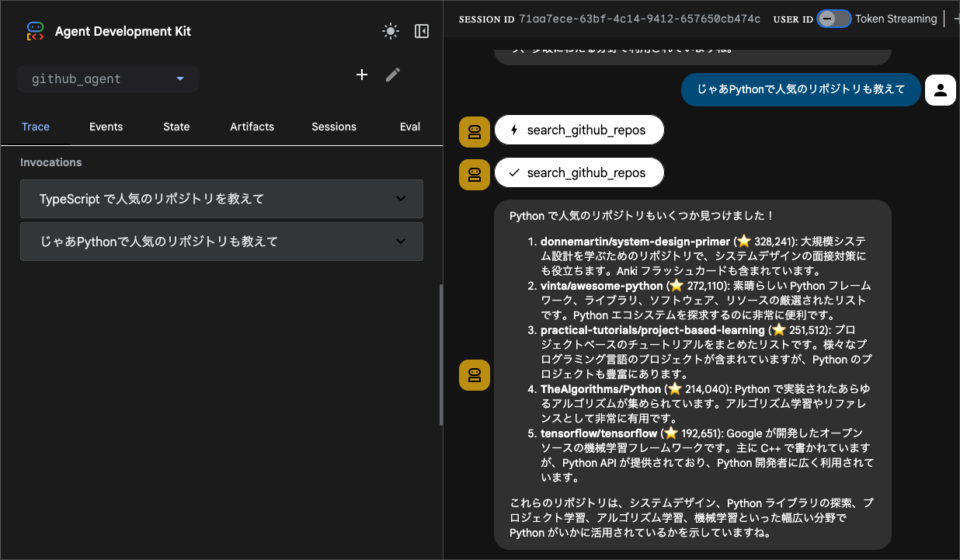
Task: Collapse the side panel icon
Action: point(422,31)
